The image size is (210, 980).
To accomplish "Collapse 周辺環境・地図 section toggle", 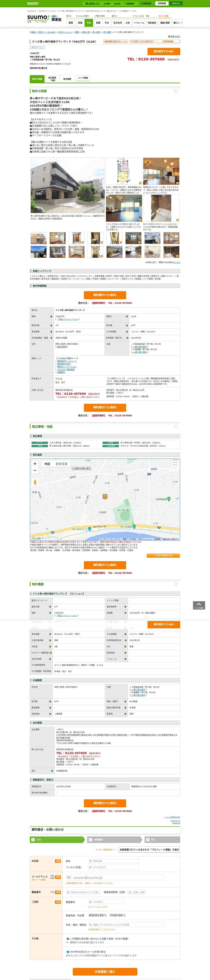I will (176, 426).
